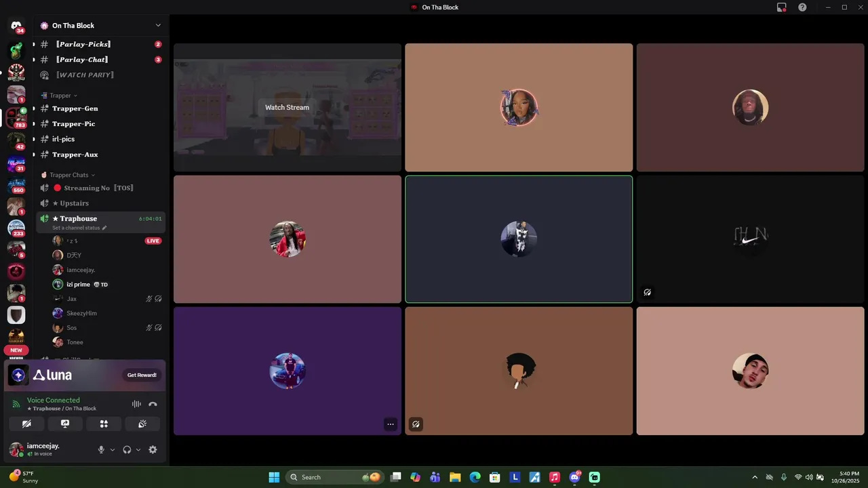Open Discord icon on the taskbar
The width and height of the screenshot is (868, 488).
click(575, 477)
